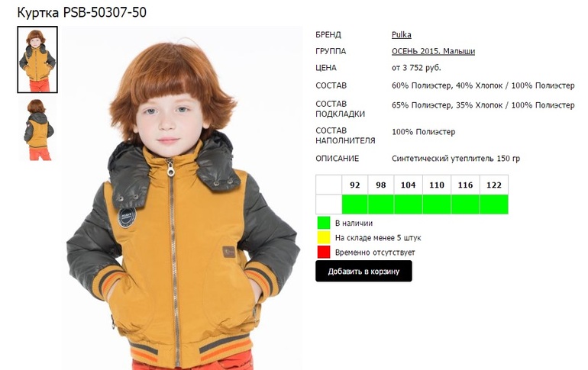
Task: Click the green В наличии legend square
Action: click(x=324, y=223)
